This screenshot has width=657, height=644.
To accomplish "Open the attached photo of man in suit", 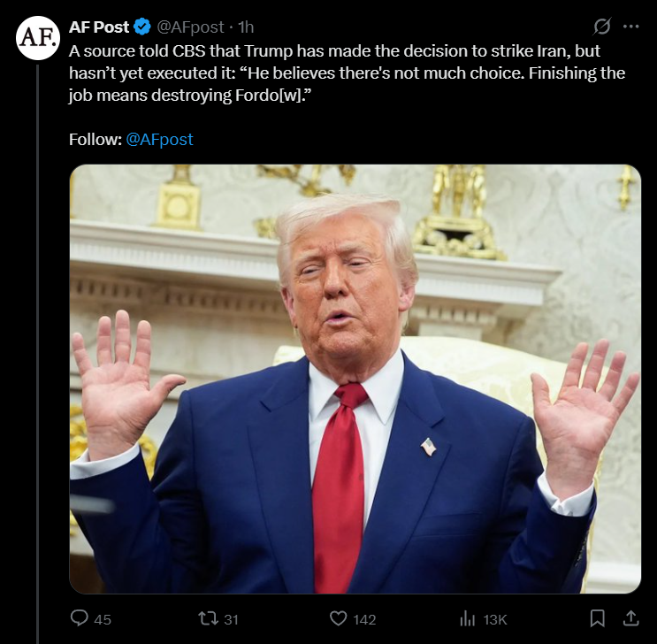I will coord(355,379).
